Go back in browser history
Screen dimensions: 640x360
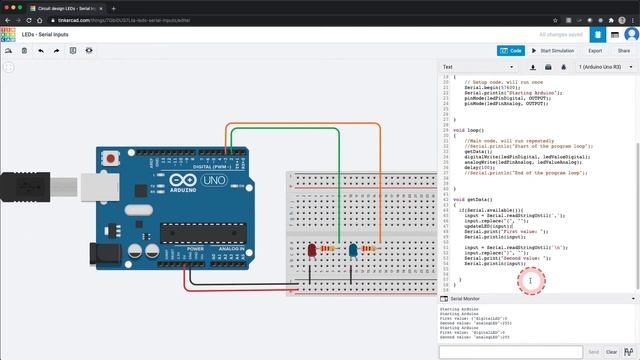(8, 20)
